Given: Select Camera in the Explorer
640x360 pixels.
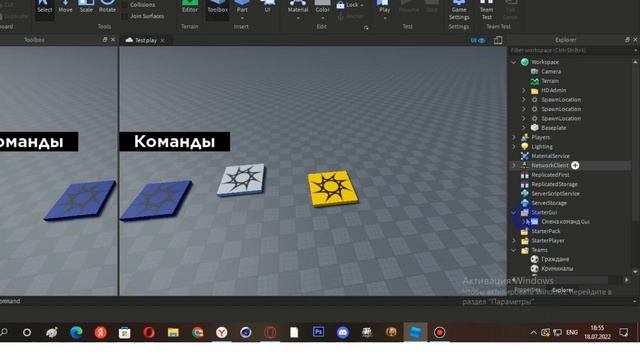Looking at the screenshot, I should point(551,71).
